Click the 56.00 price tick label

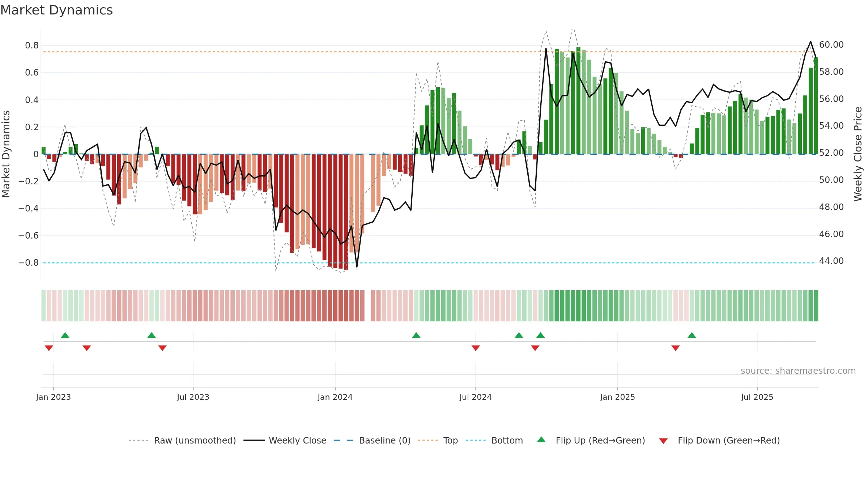point(831,99)
